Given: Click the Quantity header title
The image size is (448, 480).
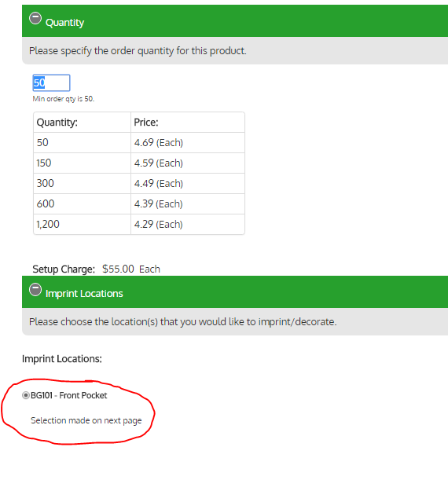Looking at the screenshot, I should 64,23.
